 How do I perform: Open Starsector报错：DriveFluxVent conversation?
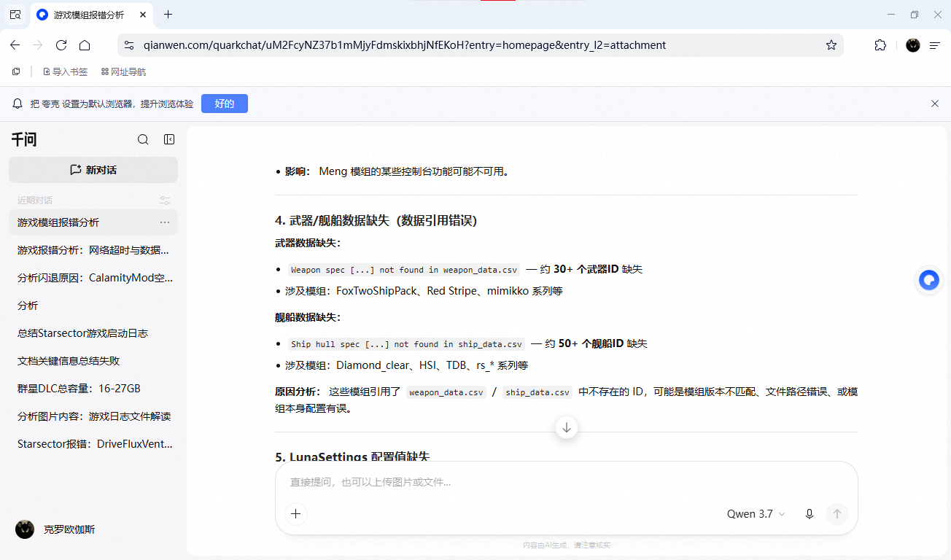pos(93,444)
